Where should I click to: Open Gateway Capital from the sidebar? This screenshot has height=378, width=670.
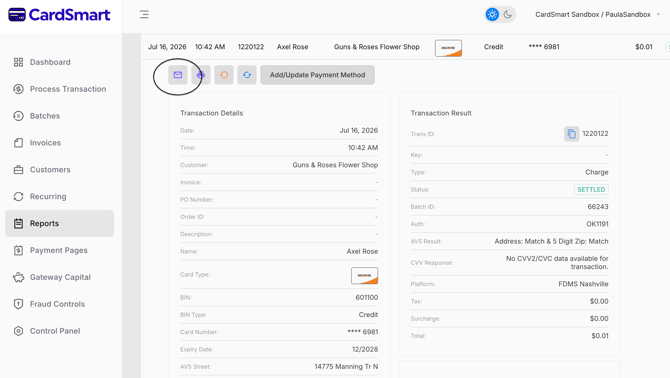point(59,278)
